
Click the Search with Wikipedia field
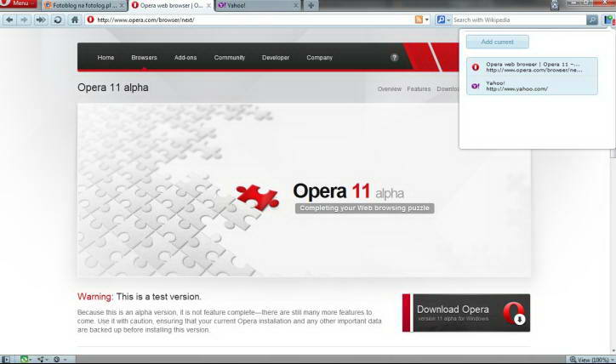click(518, 20)
